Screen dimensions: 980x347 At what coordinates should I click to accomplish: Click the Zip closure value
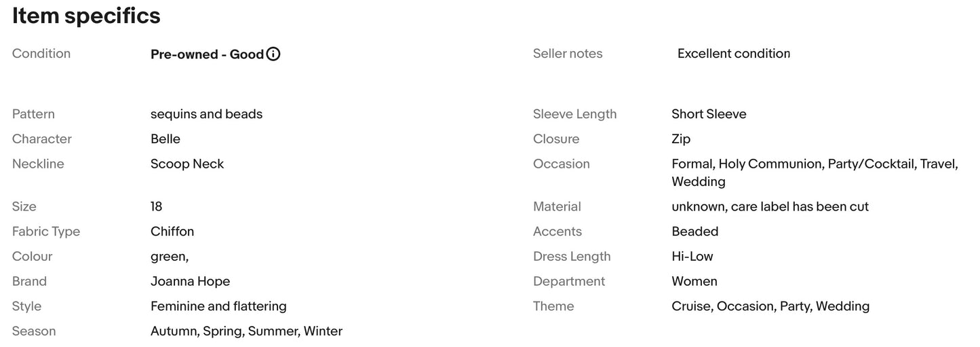(x=681, y=139)
